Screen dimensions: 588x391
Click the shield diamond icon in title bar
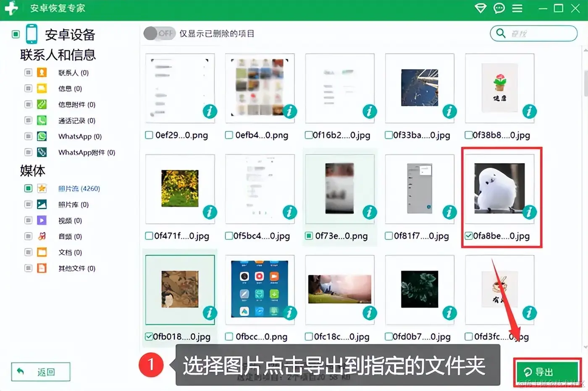click(x=480, y=8)
